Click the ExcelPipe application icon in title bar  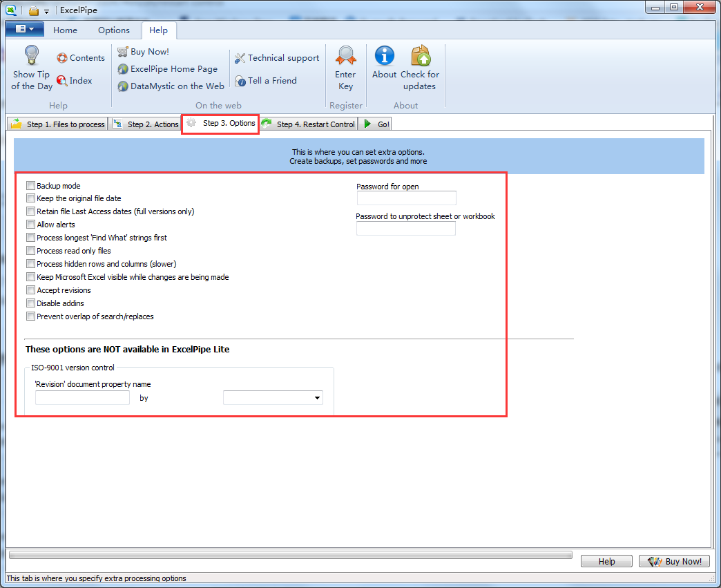[11, 10]
